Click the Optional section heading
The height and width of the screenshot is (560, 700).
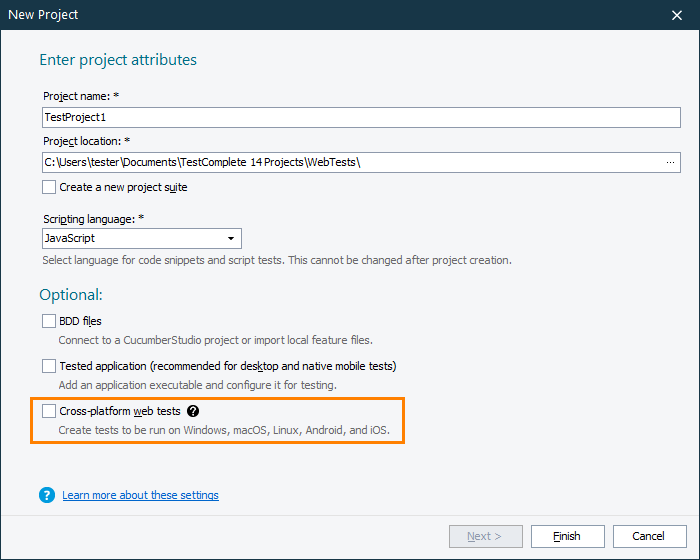[x=71, y=295]
